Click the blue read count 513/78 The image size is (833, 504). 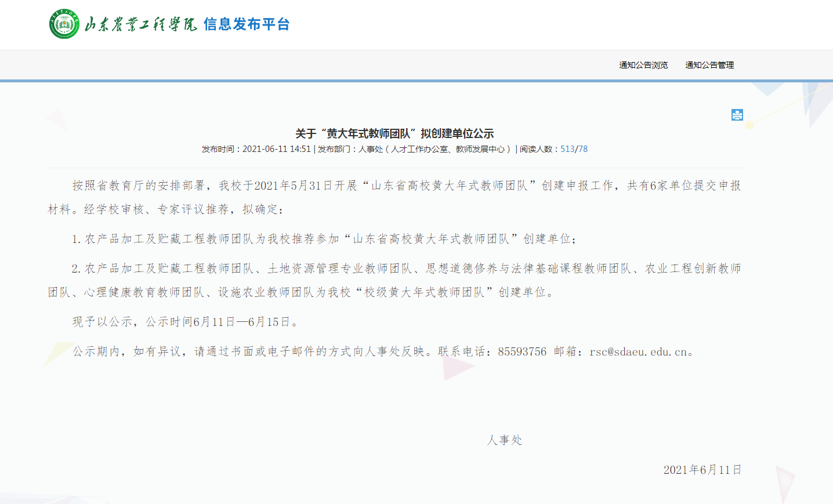[x=574, y=149]
